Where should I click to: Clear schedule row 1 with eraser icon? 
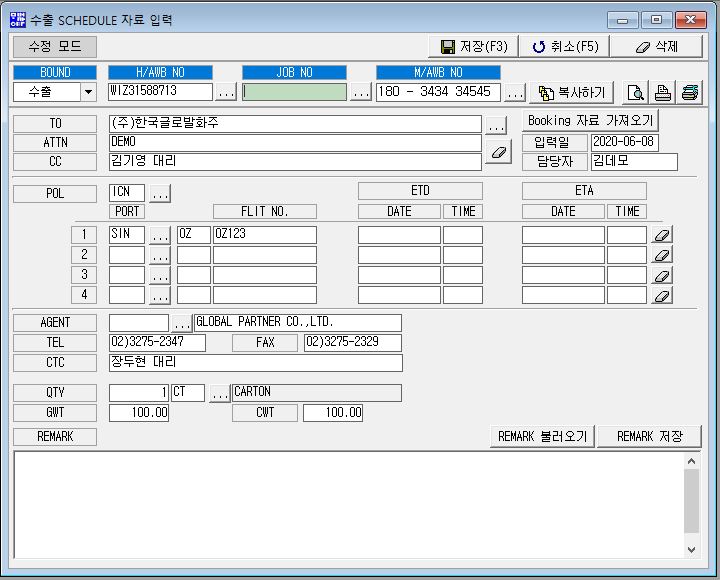point(662,235)
